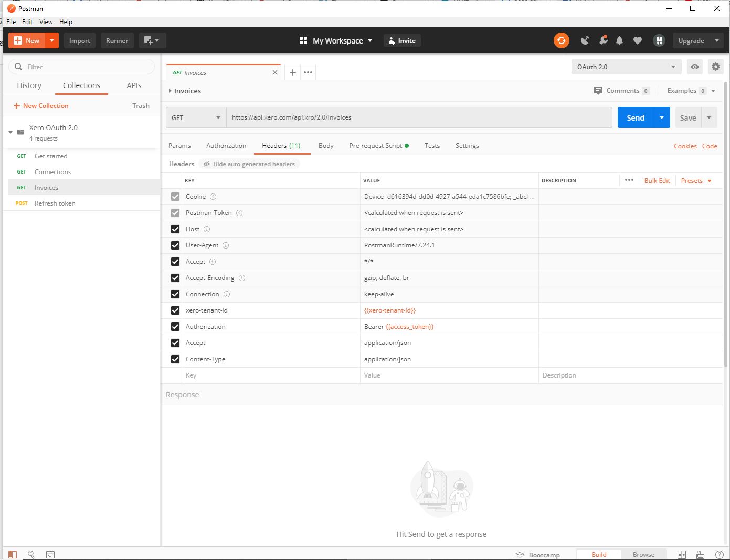Image resolution: width=730 pixels, height=560 pixels.
Task: Switch to the History tab
Action: click(29, 85)
